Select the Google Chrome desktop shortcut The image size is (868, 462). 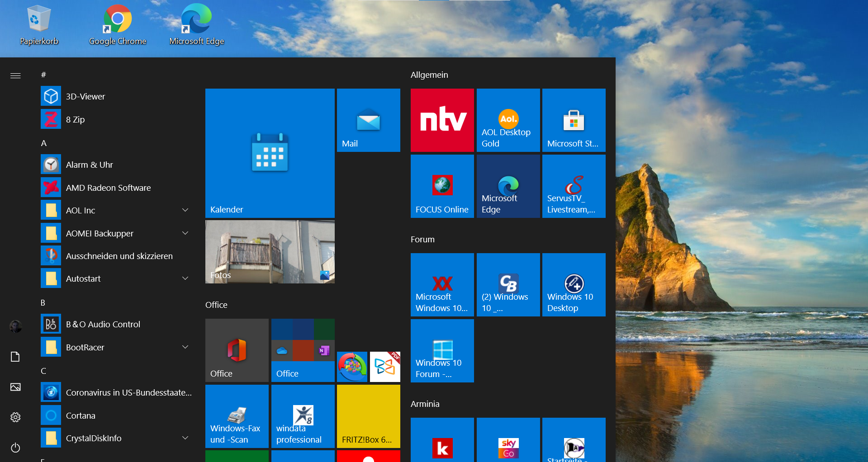pos(118,25)
